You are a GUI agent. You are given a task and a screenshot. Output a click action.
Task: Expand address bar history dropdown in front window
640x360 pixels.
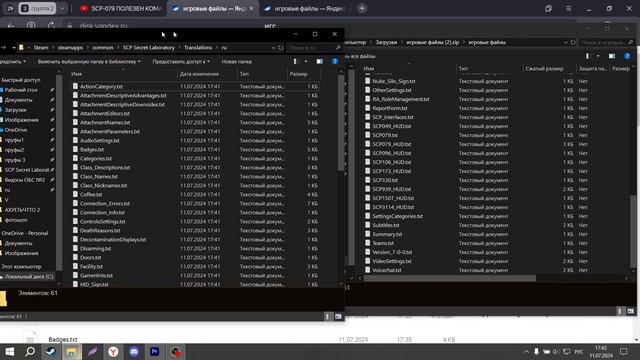coord(273,48)
